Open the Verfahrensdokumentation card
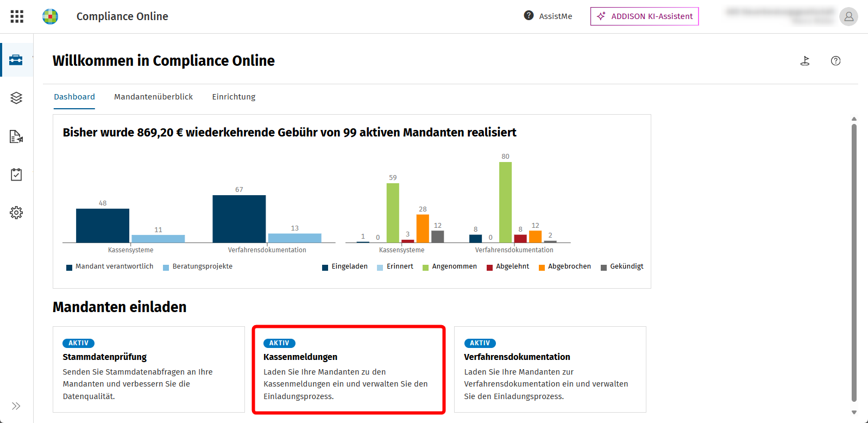Image resolution: width=868 pixels, height=423 pixels. point(550,370)
